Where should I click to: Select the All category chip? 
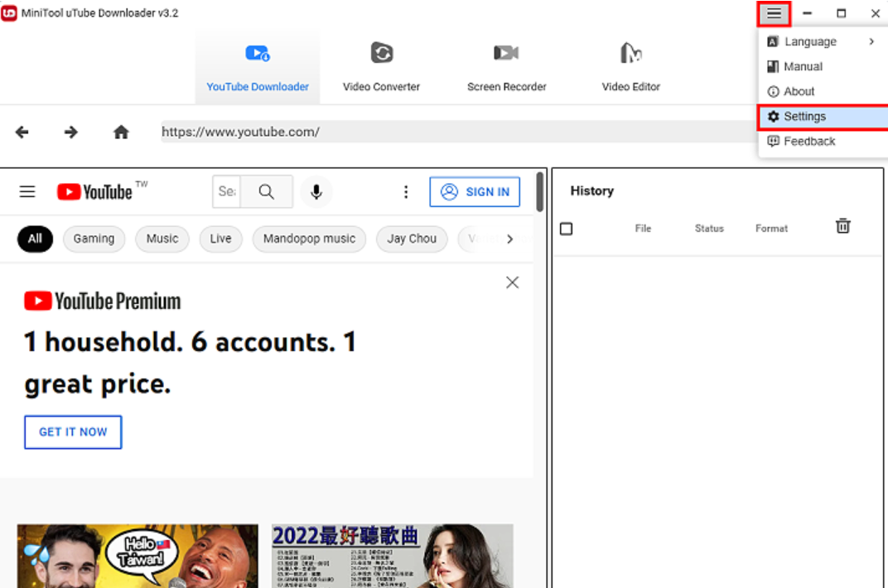[35, 239]
